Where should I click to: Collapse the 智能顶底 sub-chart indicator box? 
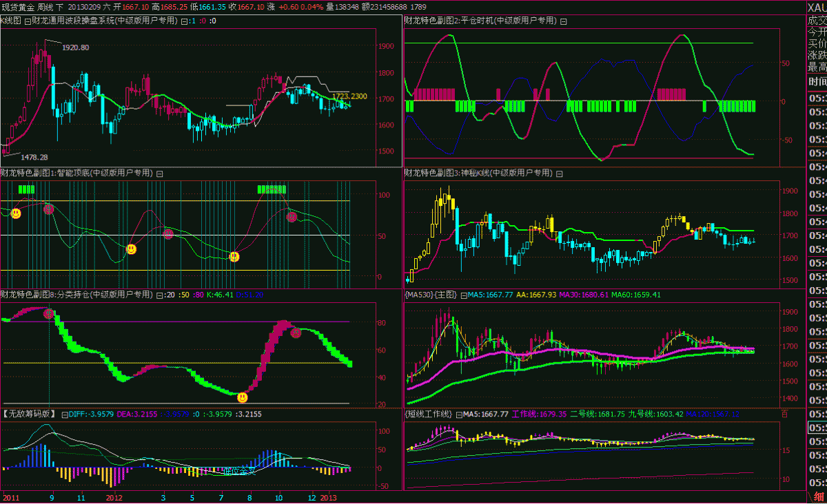[x=160, y=174]
